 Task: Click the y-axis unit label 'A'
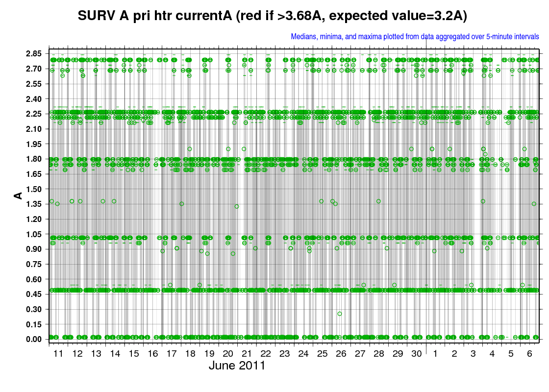[x=18, y=196]
